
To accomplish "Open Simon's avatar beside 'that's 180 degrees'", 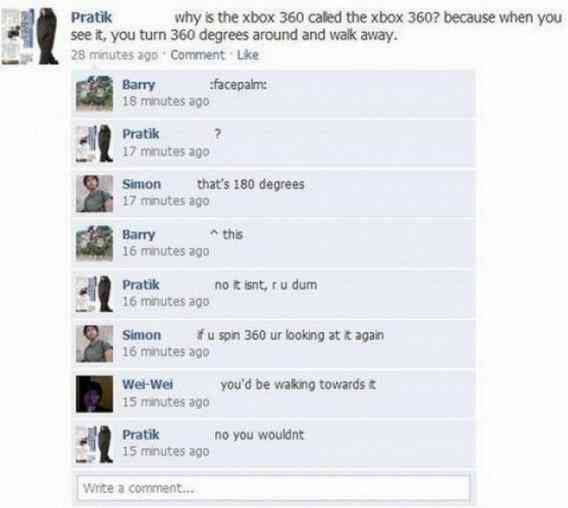I will point(95,193).
